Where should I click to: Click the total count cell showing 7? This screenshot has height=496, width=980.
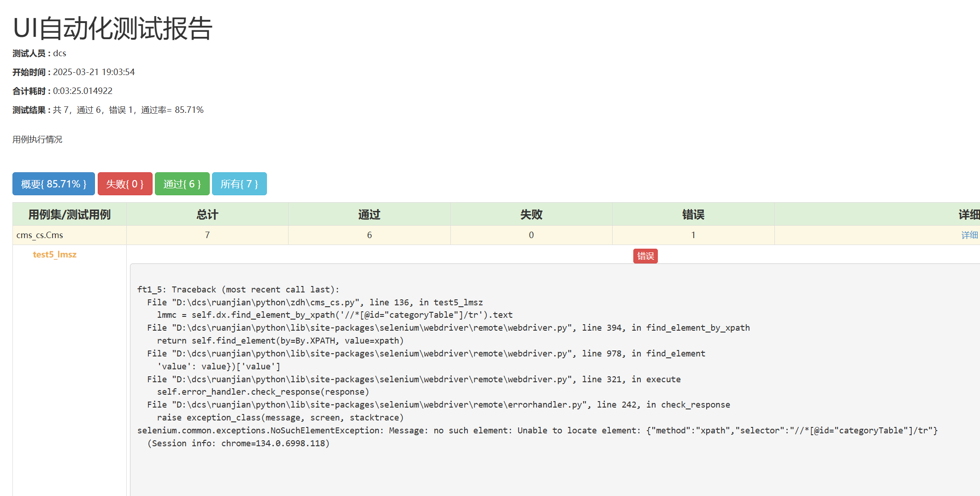click(x=207, y=235)
